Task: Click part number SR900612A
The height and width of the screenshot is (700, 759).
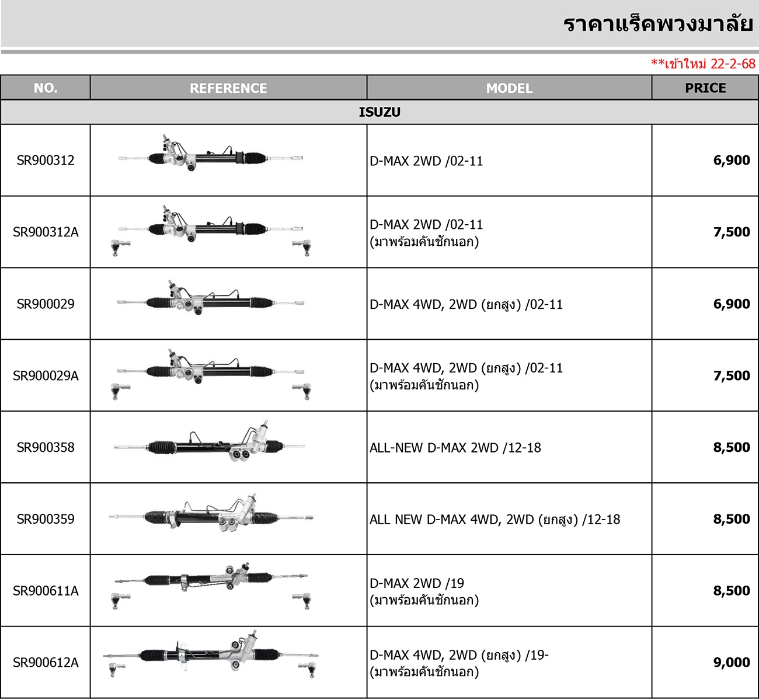Action: 46,663
